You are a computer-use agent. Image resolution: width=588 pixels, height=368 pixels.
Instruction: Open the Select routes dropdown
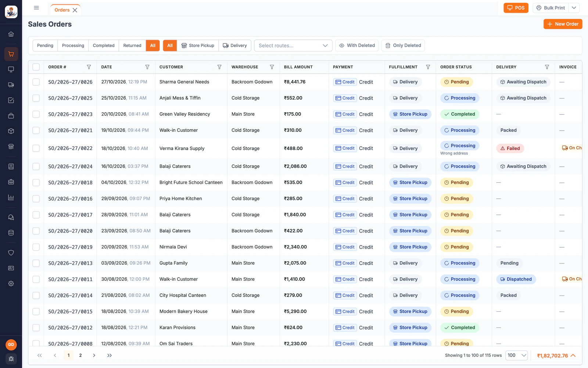coord(293,46)
